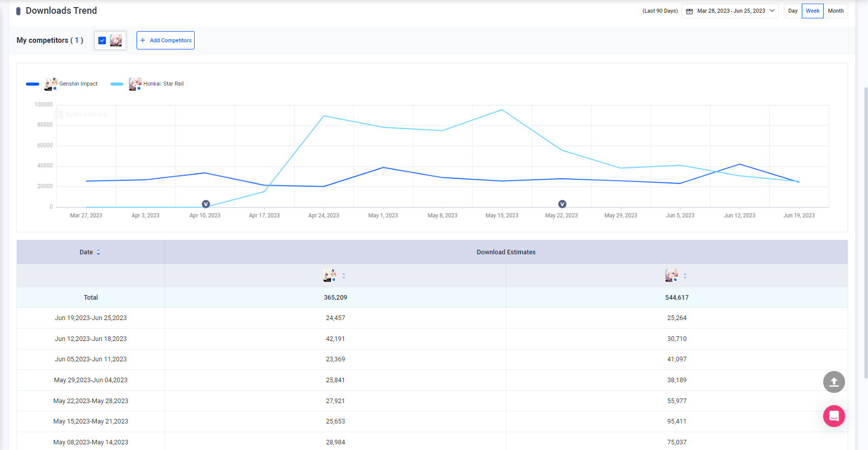Sort table by Date column
This screenshot has width=868, height=450.
point(98,252)
